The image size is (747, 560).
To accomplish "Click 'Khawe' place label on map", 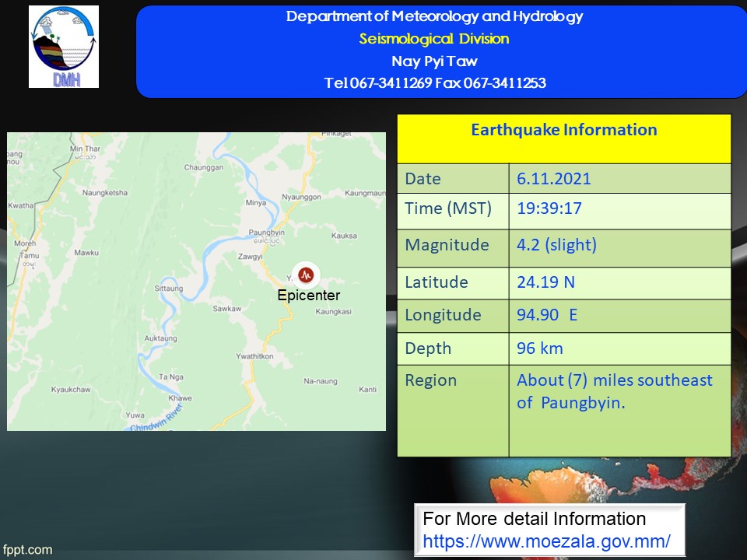I will (x=180, y=398).
